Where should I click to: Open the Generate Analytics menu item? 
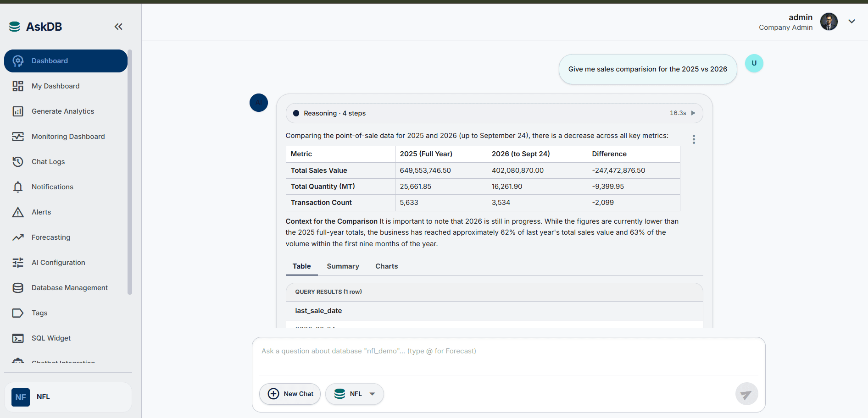(x=66, y=111)
